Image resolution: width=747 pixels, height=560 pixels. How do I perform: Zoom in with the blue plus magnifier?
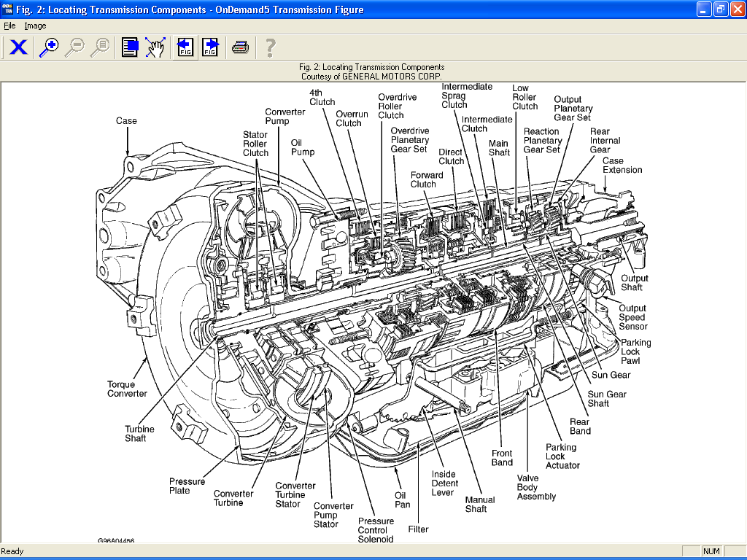tap(49, 47)
